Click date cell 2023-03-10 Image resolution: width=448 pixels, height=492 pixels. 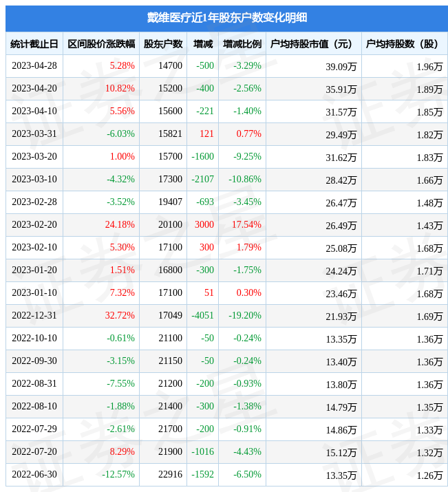coord(34,179)
